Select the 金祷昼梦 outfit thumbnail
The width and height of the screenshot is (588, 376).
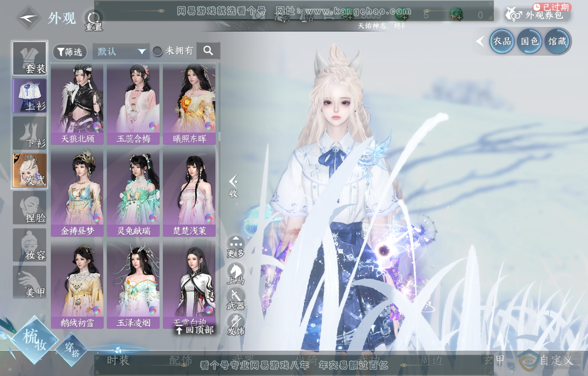point(77,193)
